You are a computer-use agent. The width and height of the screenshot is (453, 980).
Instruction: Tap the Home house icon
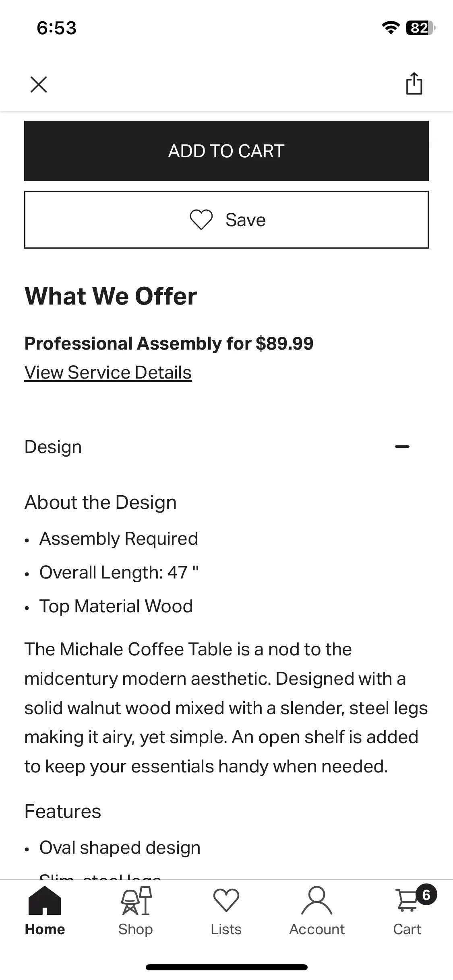click(x=45, y=900)
